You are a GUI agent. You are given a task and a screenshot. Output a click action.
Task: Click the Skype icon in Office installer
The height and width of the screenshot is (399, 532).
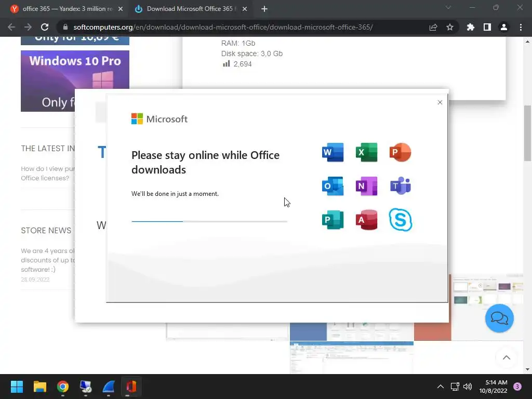pos(401,220)
